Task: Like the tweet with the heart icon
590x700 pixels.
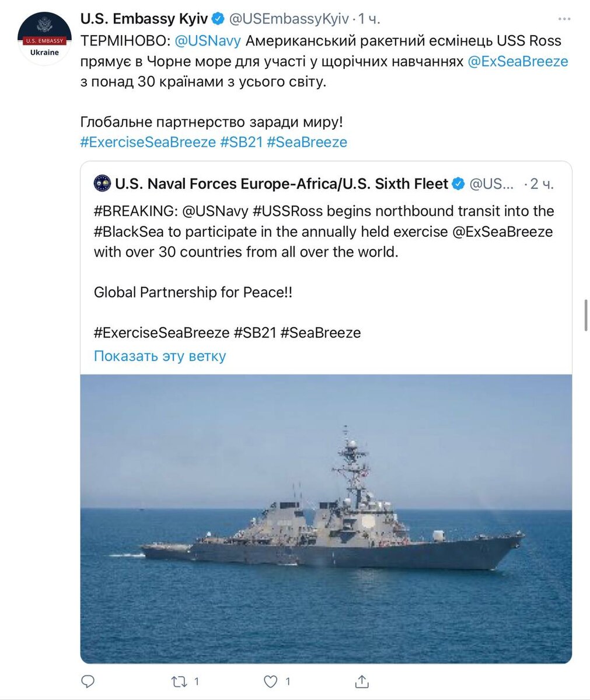Action: pyautogui.click(x=271, y=681)
